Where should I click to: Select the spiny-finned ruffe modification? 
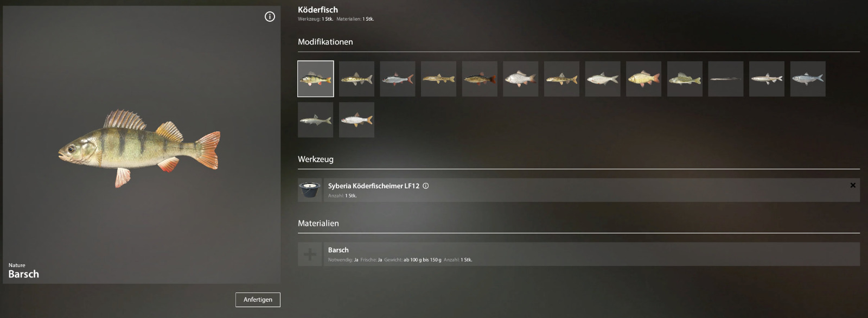[x=685, y=79]
